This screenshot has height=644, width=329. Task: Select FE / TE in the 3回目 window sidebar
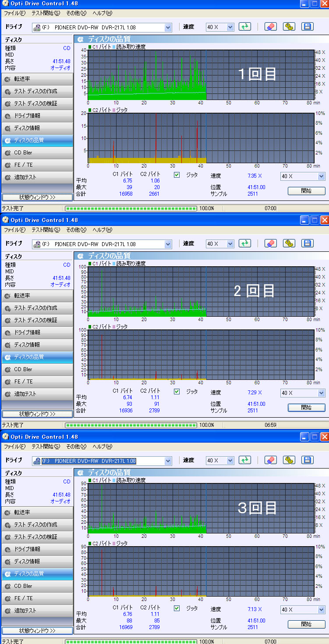coord(37,598)
